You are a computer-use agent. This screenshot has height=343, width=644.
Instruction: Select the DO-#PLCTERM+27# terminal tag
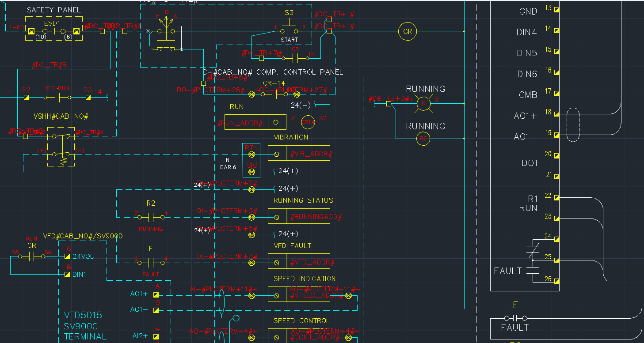294,90
